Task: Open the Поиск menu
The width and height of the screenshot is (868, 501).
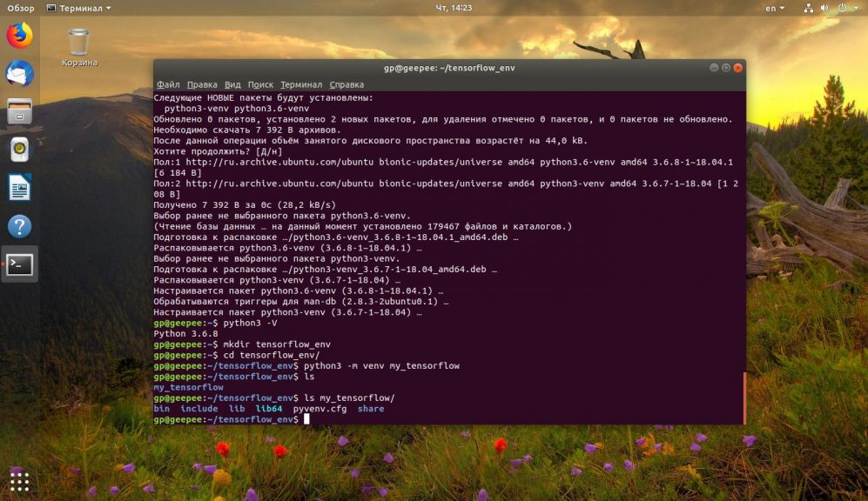Action: pos(260,84)
